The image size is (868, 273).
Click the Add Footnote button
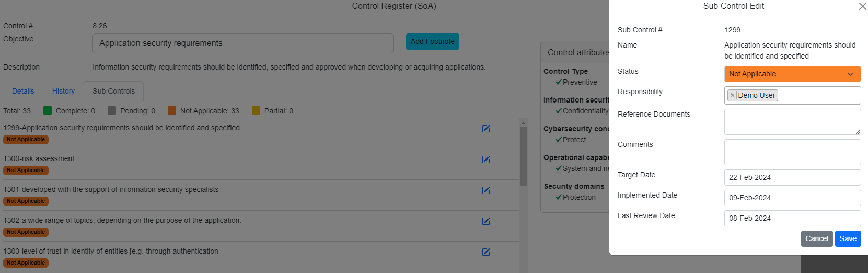click(432, 42)
